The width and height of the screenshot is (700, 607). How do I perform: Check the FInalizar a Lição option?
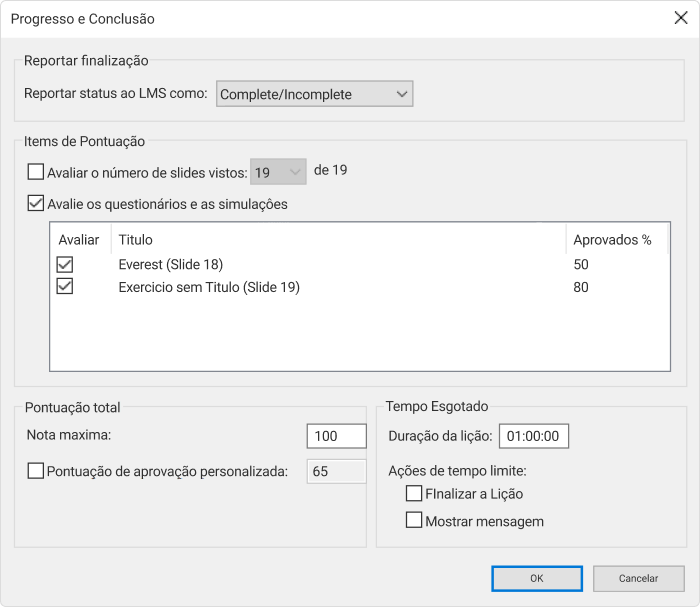click(x=414, y=494)
